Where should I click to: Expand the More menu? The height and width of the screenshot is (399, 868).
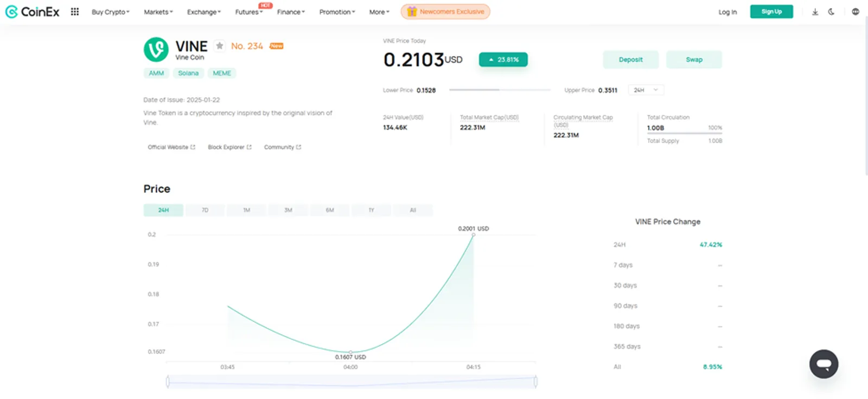379,12
